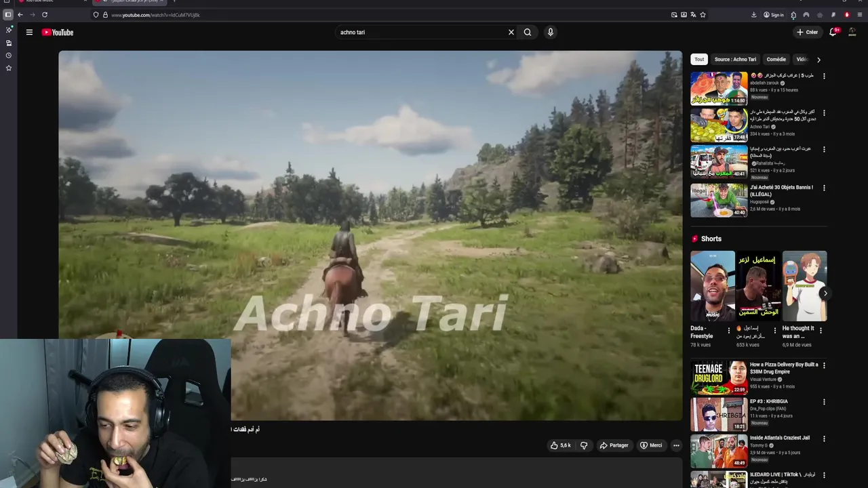Screen dimensions: 868x488
Task: Open the YouTube account avatar menu
Action: click(x=852, y=32)
